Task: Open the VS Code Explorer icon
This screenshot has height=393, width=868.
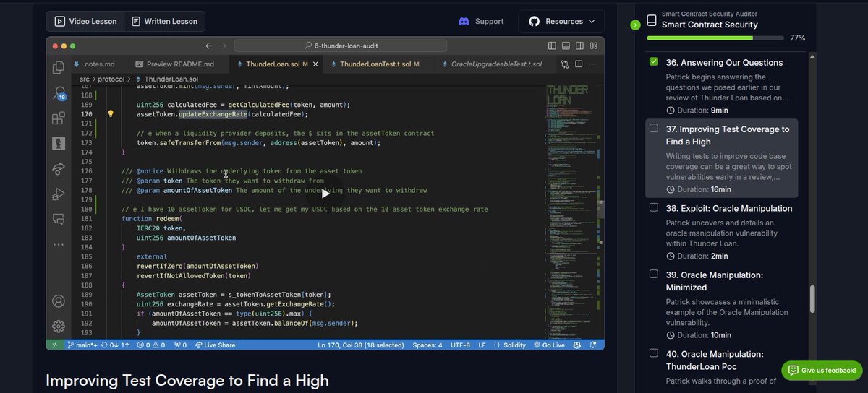Action: point(59,68)
